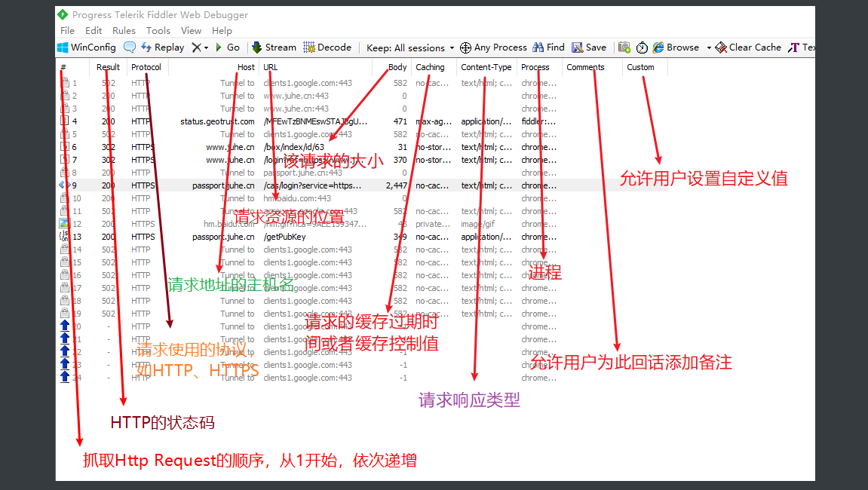Click the timer stopwatch icon
868x490 pixels.
[642, 47]
